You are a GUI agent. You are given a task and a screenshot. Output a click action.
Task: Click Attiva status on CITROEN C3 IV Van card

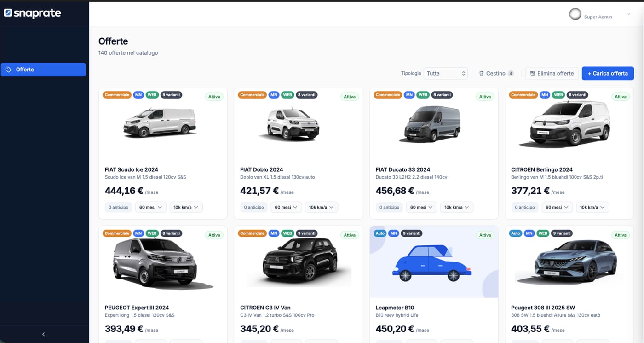point(350,235)
